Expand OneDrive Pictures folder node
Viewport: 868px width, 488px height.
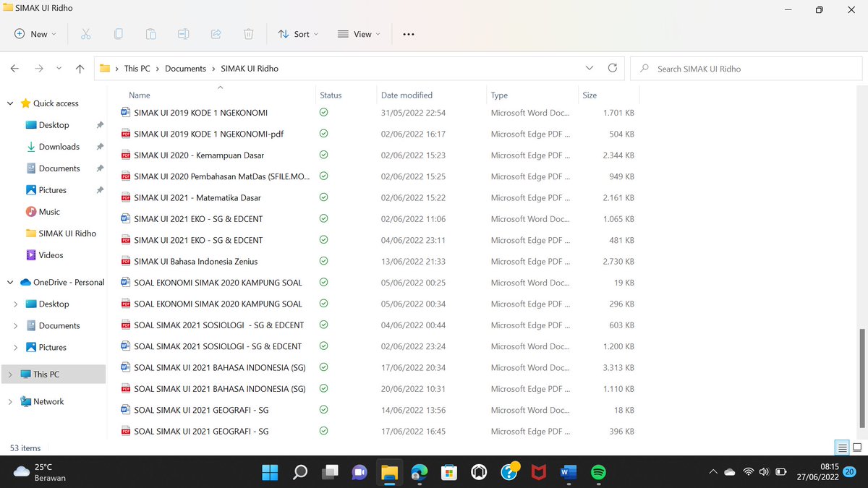[16, 347]
